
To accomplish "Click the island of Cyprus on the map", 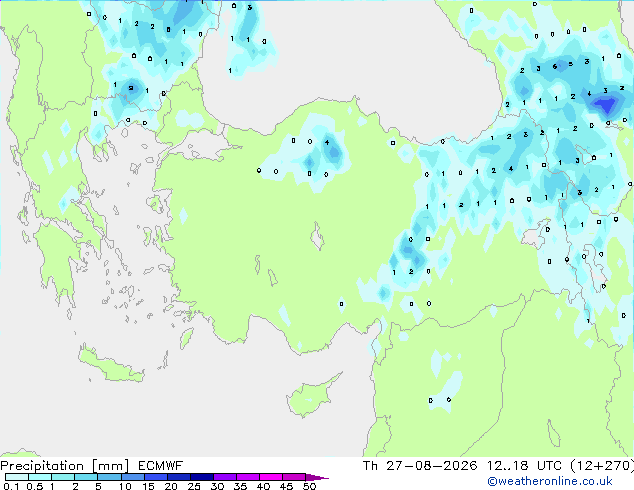I will (x=311, y=397).
